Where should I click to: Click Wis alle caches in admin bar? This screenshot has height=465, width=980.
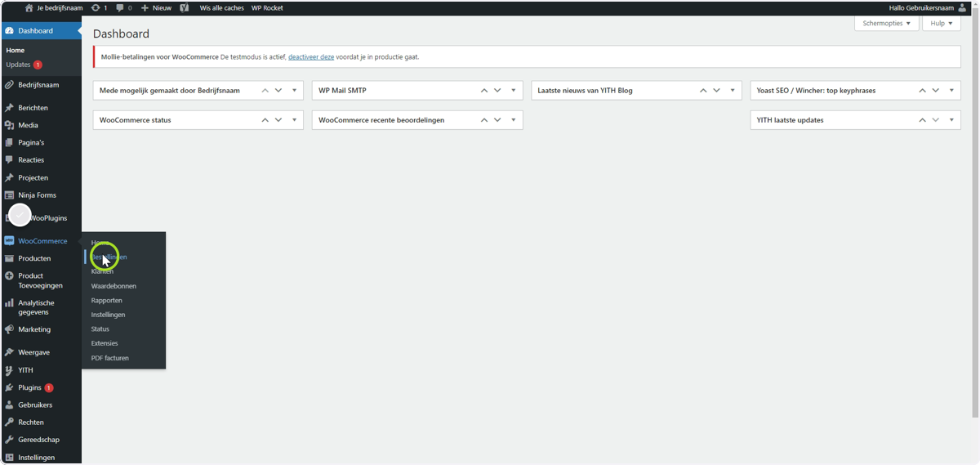221,7
